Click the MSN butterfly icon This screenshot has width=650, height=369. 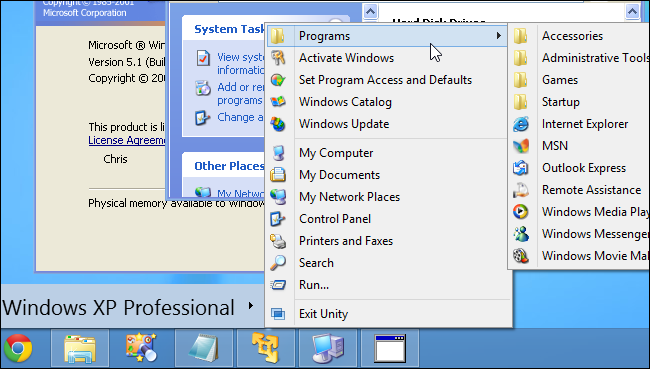521,146
